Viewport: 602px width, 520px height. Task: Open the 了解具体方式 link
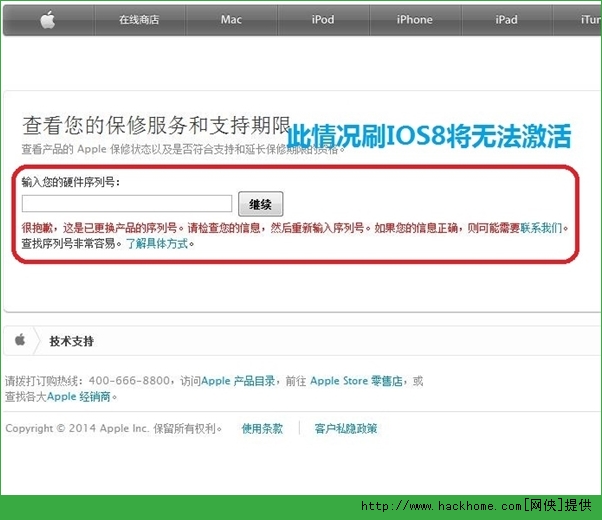pyautogui.click(x=157, y=243)
